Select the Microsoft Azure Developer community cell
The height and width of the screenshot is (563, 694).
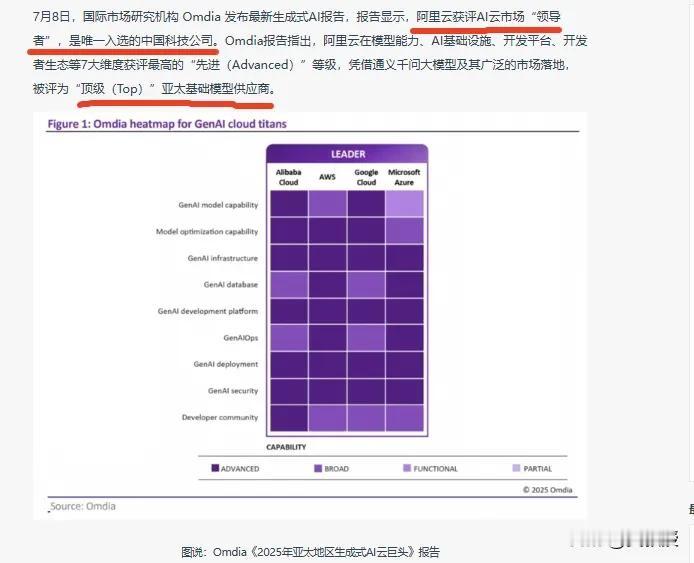point(404,418)
